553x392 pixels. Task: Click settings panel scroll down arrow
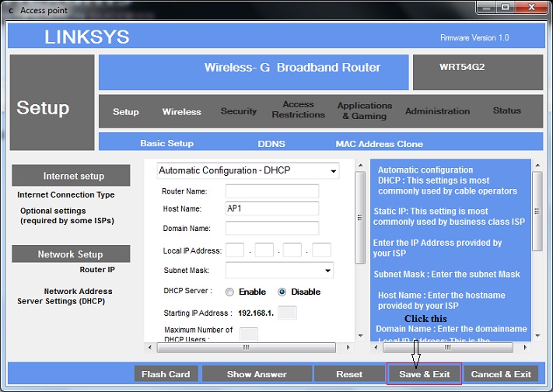(x=360, y=335)
